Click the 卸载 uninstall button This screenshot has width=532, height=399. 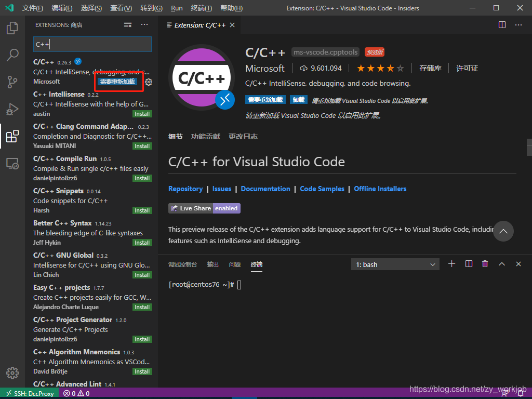pyautogui.click(x=299, y=100)
